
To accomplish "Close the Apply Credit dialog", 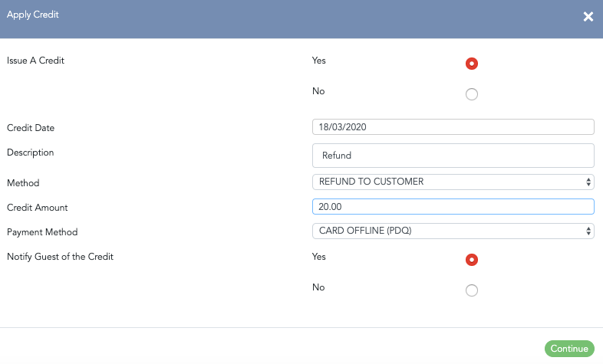I will (588, 17).
